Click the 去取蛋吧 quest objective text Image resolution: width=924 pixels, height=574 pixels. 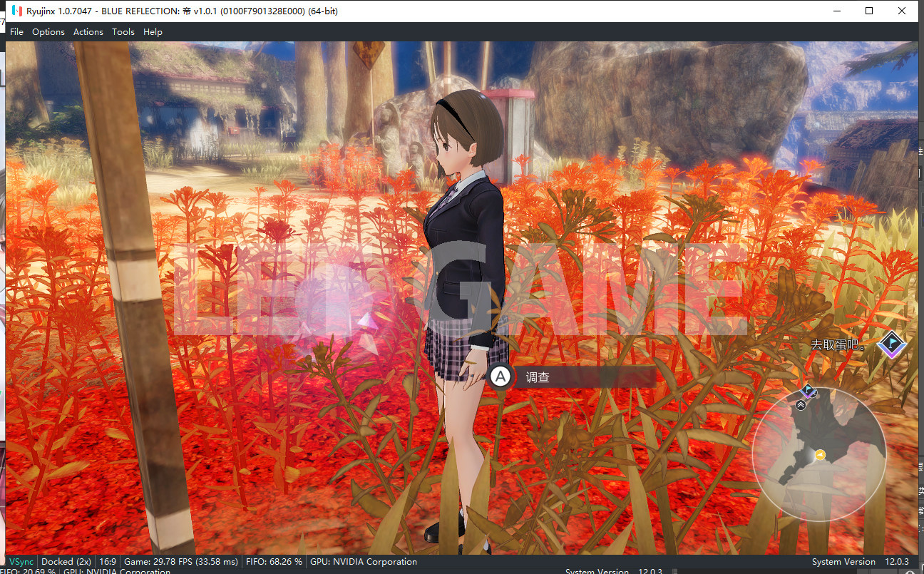838,346
